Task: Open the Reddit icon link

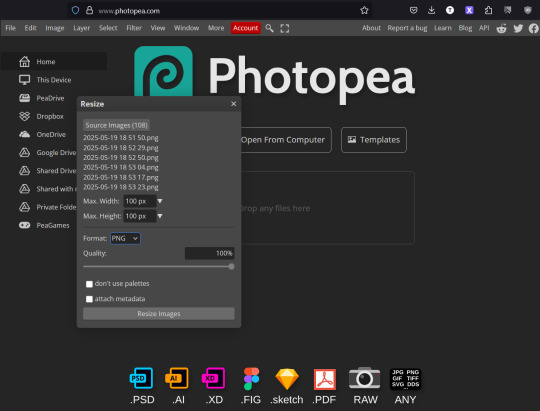Action: [501, 28]
